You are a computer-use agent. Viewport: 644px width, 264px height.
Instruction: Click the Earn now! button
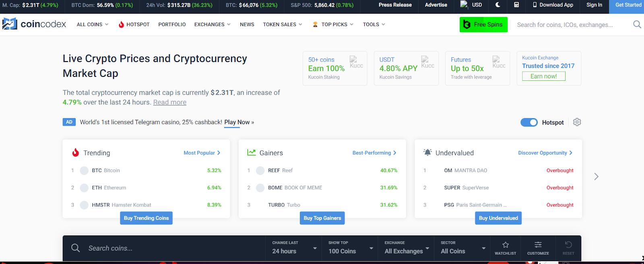click(x=544, y=76)
